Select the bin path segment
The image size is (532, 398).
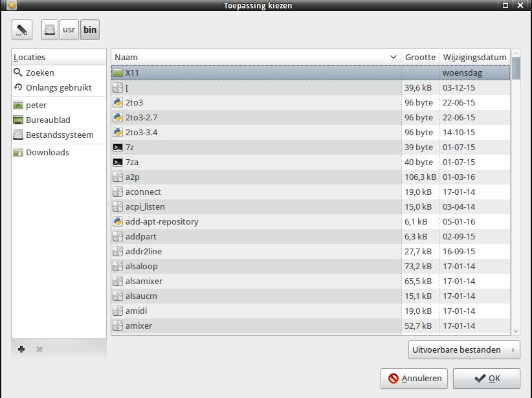tap(90, 30)
